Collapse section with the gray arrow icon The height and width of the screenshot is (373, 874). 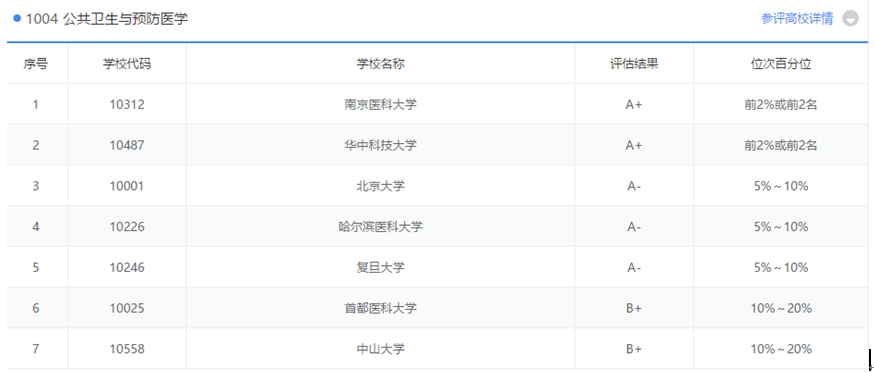tap(850, 18)
